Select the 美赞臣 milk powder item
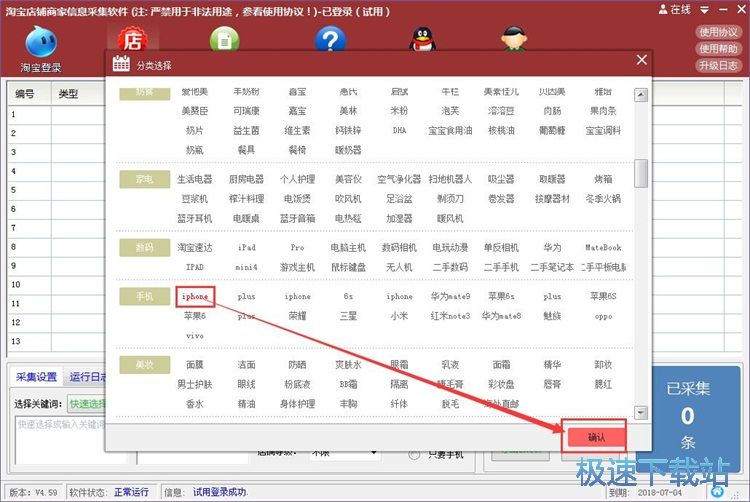Screen dimensions: 750x502 coord(195,111)
